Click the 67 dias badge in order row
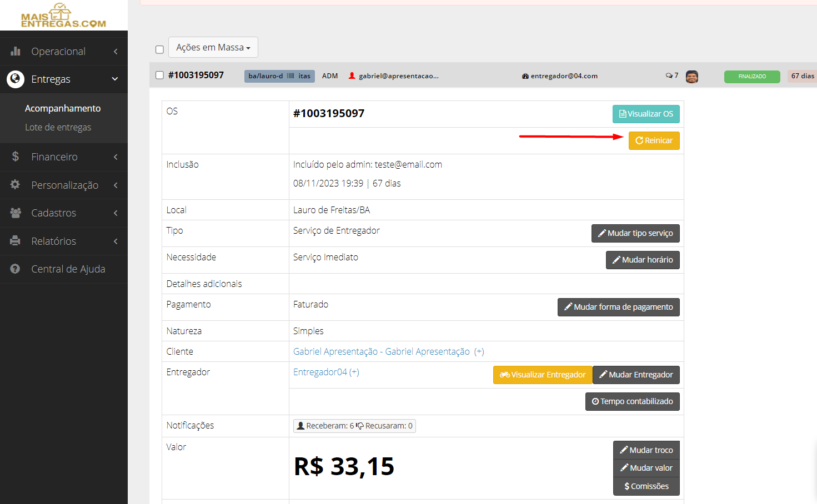The image size is (817, 504). click(x=803, y=76)
